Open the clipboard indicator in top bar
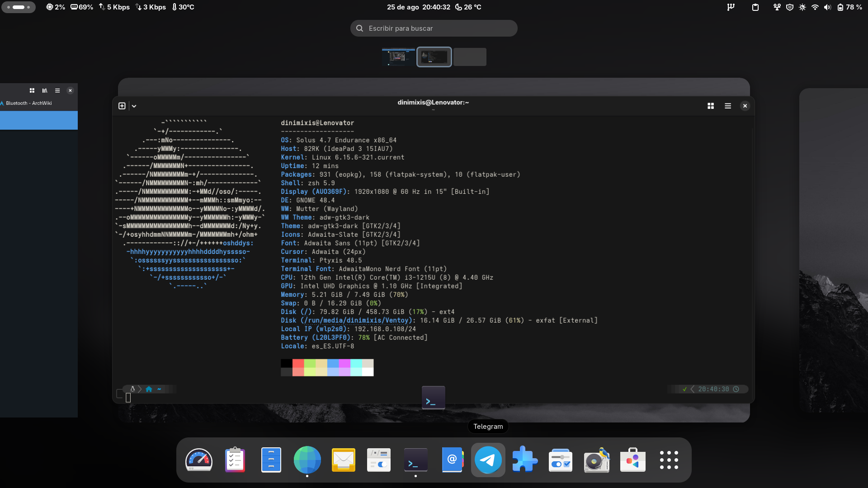 (x=755, y=7)
